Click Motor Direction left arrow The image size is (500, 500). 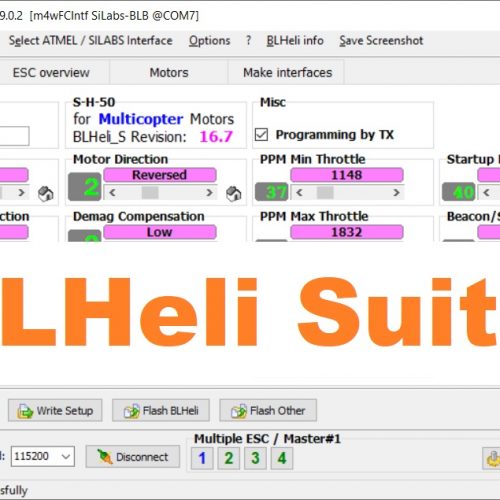[x=112, y=192]
